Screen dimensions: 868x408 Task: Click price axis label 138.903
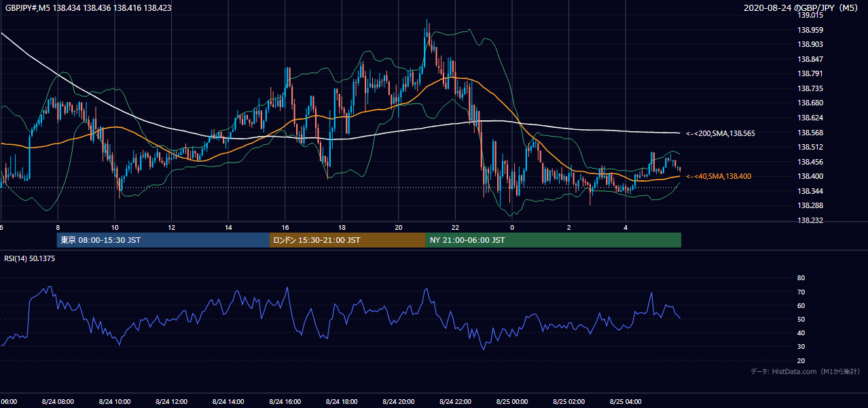[809, 44]
